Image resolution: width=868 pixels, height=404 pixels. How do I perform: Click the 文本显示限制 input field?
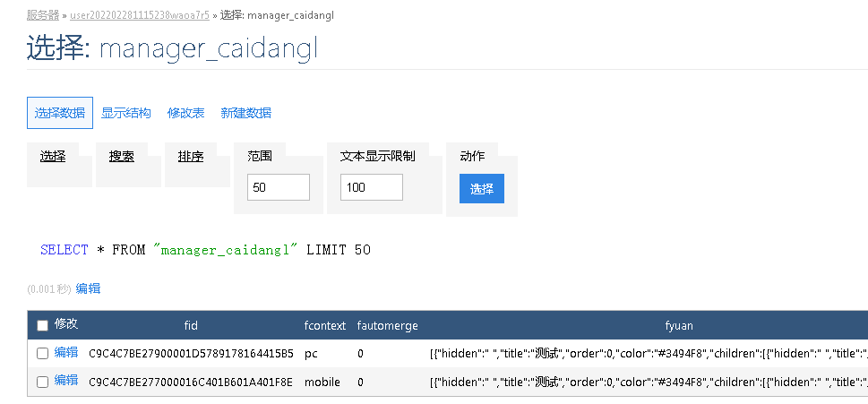point(372,187)
